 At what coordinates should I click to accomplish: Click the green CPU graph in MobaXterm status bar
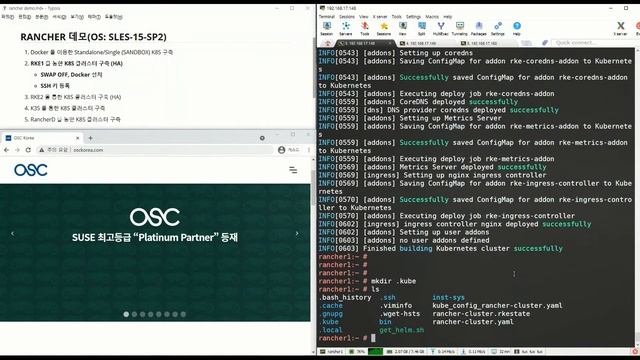[x=375, y=351]
